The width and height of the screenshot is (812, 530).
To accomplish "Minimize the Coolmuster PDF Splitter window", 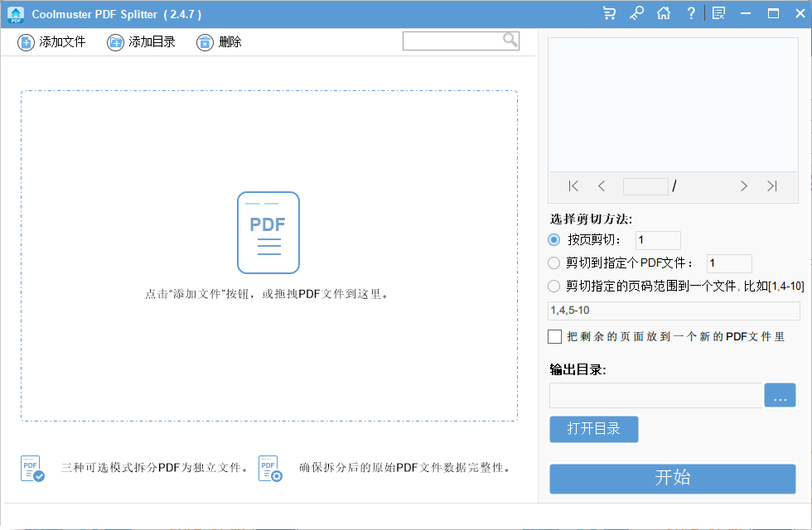I will coord(746,13).
